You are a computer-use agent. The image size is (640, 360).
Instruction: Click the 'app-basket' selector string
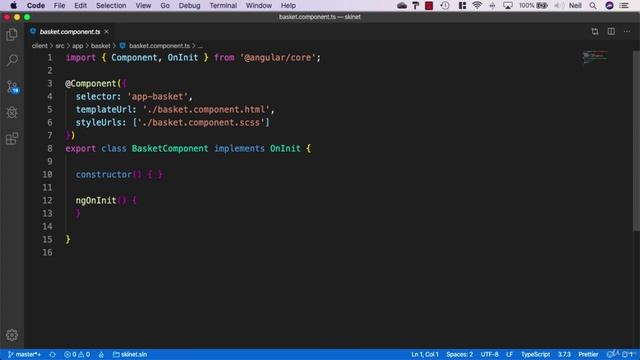(x=158, y=96)
